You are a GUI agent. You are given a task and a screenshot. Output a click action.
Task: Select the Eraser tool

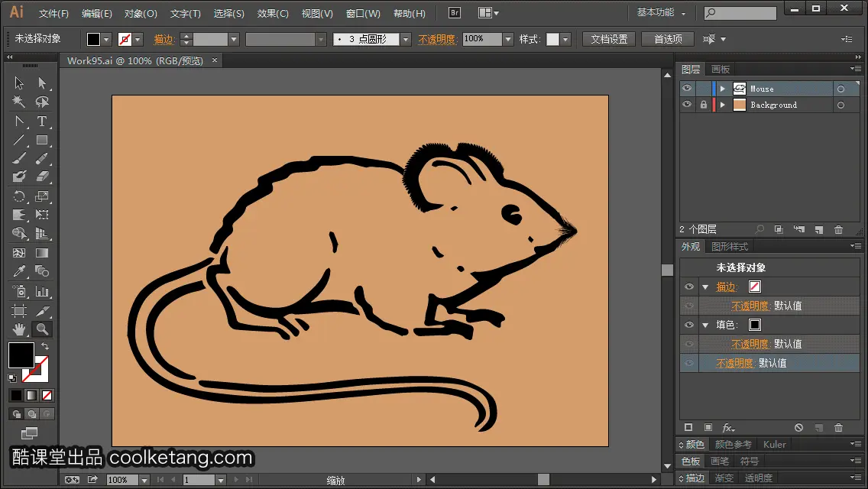(x=42, y=176)
